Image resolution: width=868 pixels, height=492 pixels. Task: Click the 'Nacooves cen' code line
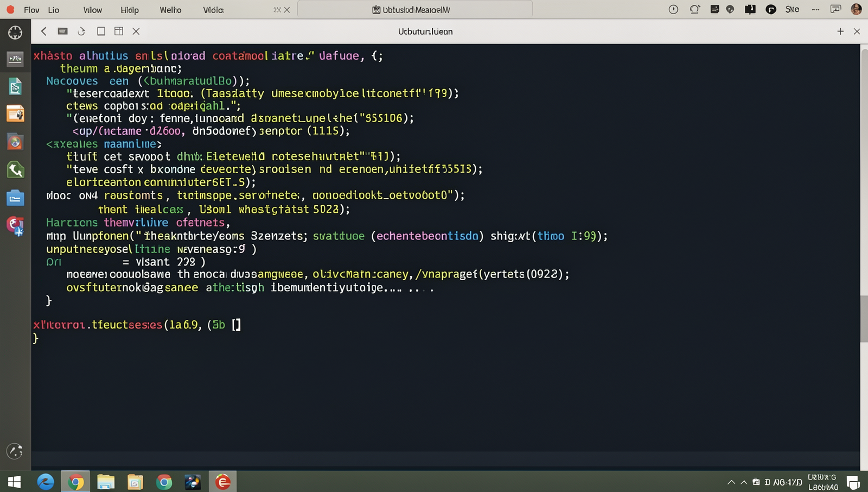tap(148, 81)
